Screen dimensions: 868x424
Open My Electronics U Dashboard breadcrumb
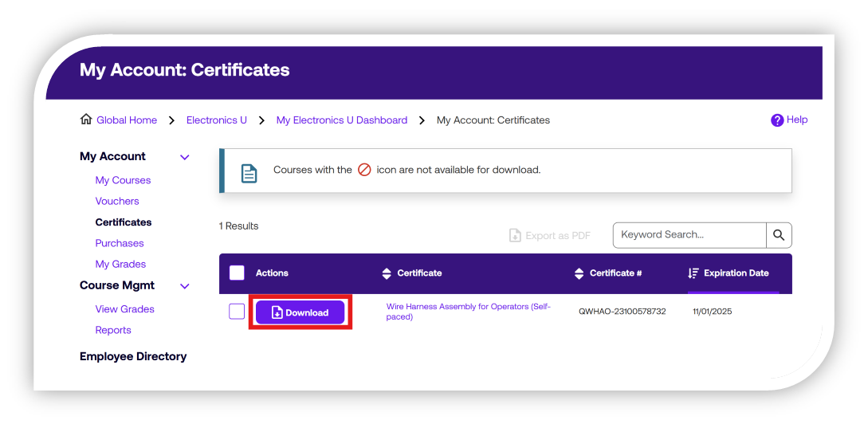pos(342,120)
